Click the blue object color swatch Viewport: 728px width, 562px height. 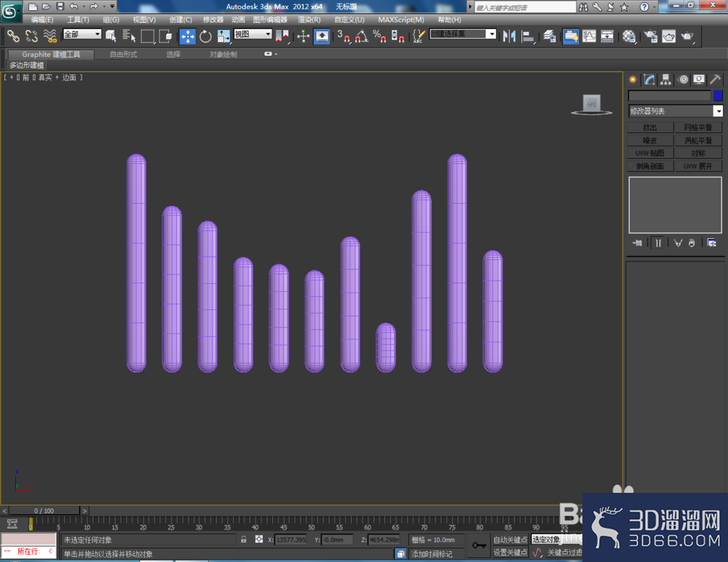[718, 95]
